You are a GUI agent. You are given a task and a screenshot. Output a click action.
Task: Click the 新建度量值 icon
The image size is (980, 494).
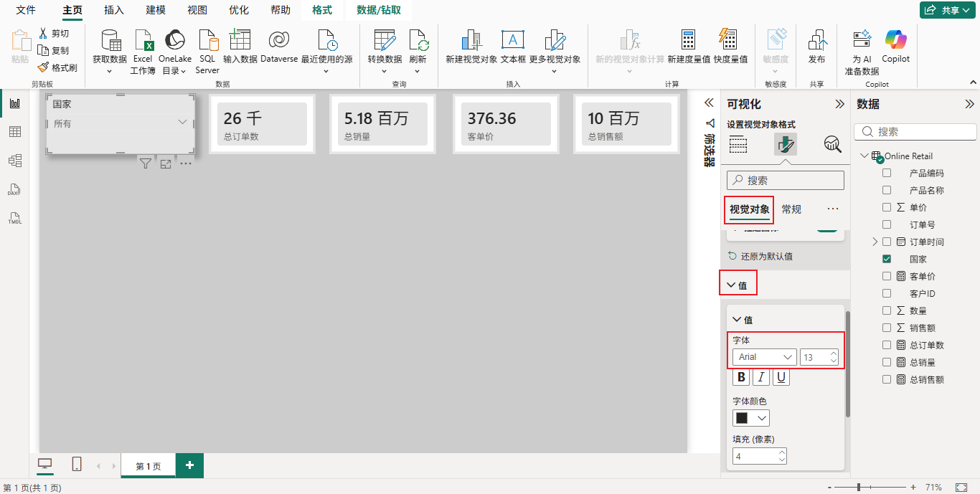point(689,40)
